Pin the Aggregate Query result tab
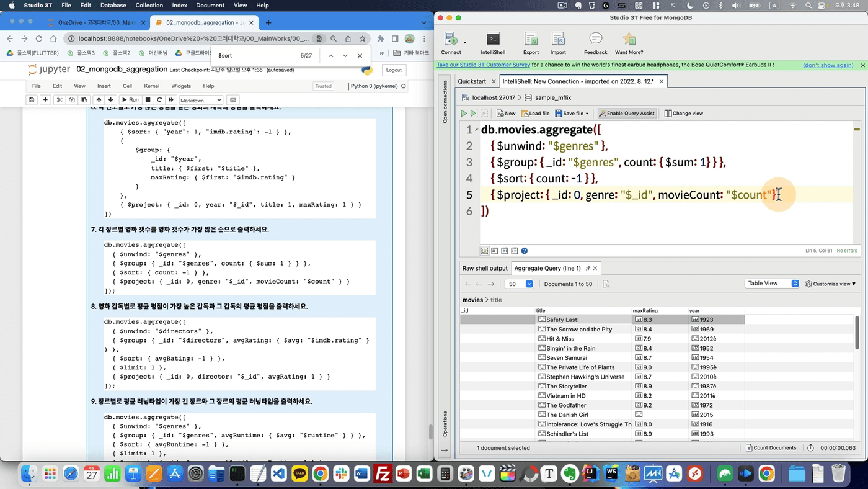Image resolution: width=868 pixels, height=489 pixels. pyautogui.click(x=588, y=268)
